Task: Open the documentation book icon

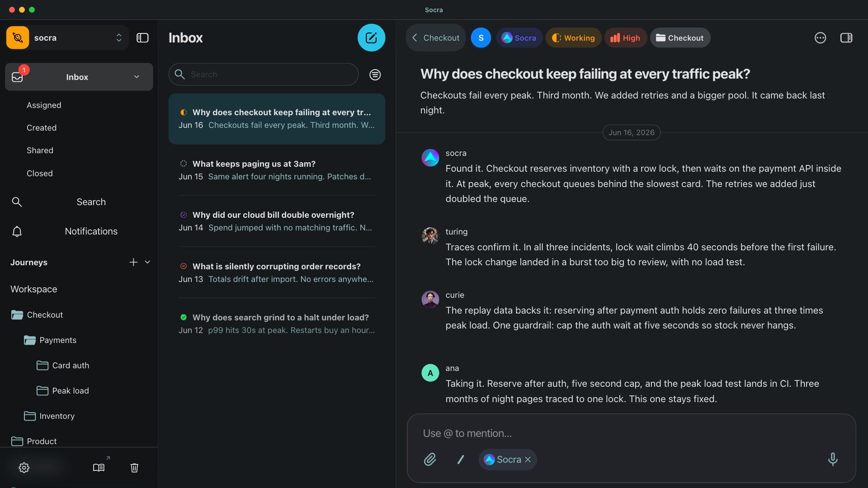Action: point(99,468)
